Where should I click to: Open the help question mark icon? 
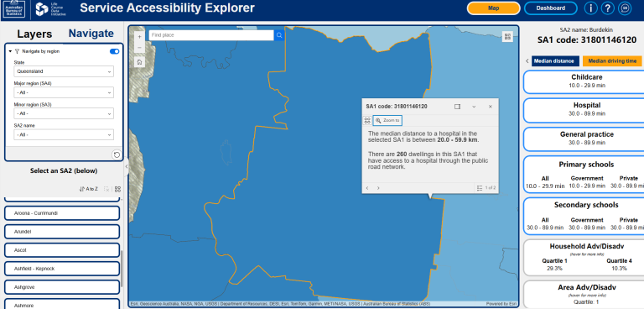point(608,8)
